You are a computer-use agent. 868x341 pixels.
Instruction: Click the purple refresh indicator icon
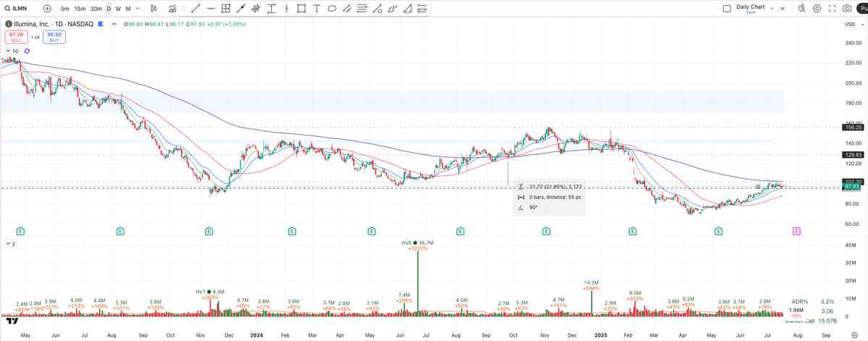(x=27, y=51)
